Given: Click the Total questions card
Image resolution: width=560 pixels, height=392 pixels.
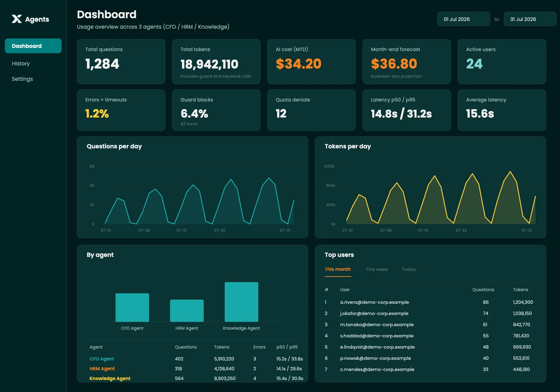Looking at the screenshot, I should [x=121, y=62].
